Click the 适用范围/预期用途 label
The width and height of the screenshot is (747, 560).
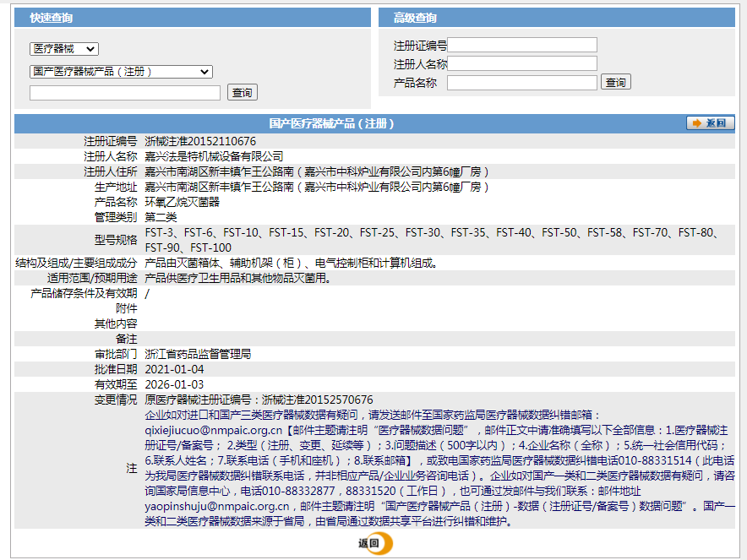coord(92,278)
